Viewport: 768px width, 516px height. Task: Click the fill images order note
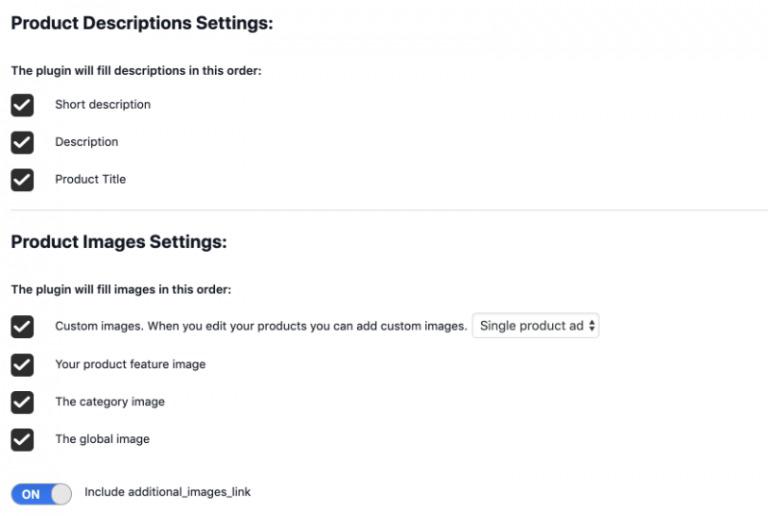[x=121, y=290]
